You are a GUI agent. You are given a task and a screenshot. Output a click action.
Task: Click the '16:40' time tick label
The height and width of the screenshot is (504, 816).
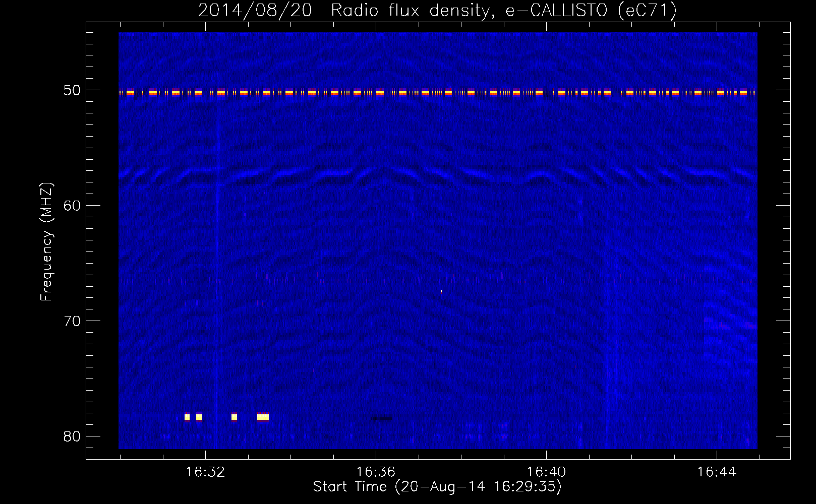[x=546, y=472]
